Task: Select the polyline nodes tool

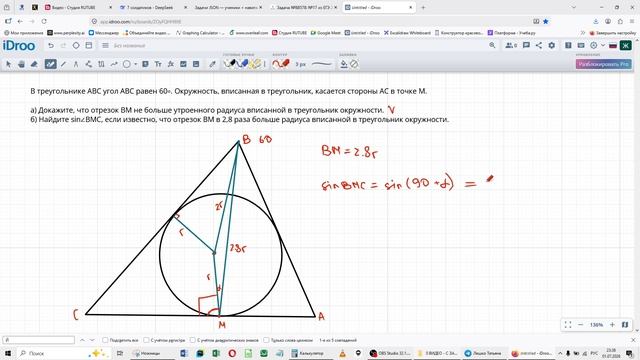Action: [x=89, y=64]
